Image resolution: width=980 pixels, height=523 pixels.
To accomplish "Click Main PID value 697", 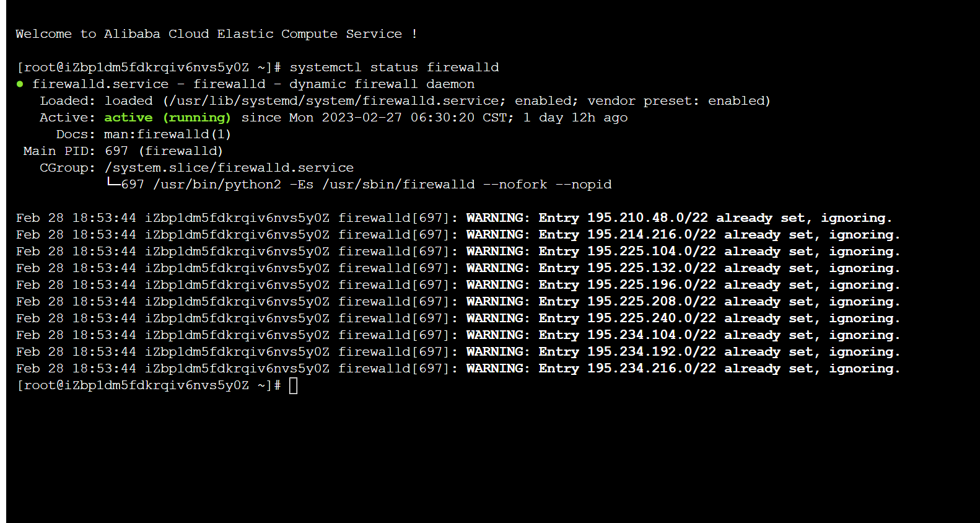I will pos(116,151).
